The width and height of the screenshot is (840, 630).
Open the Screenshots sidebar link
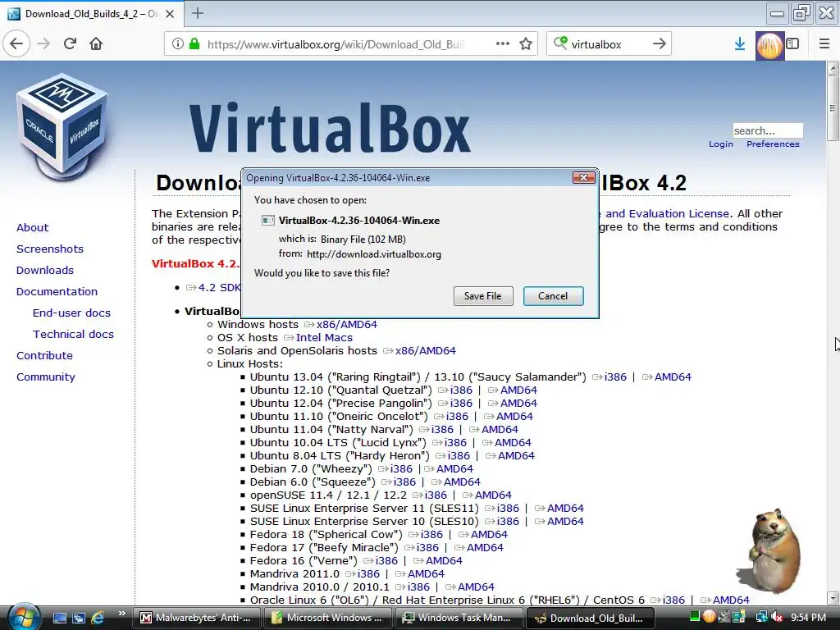[x=50, y=249]
